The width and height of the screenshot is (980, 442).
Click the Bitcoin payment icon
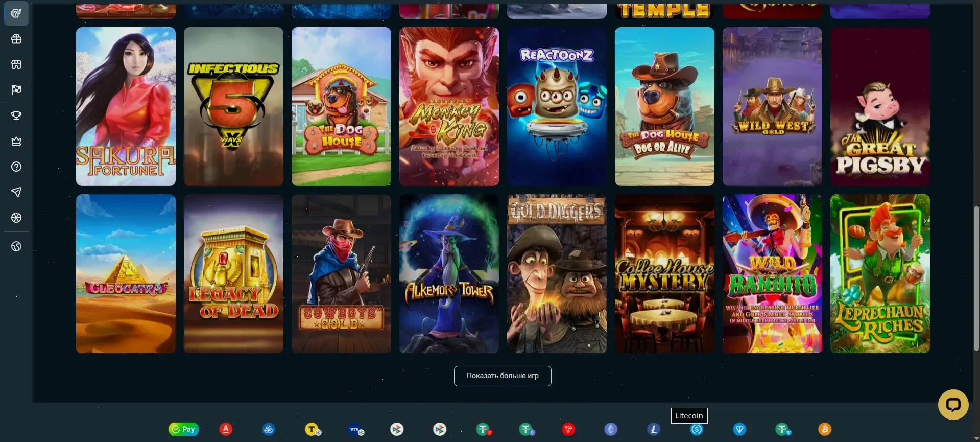click(x=825, y=429)
